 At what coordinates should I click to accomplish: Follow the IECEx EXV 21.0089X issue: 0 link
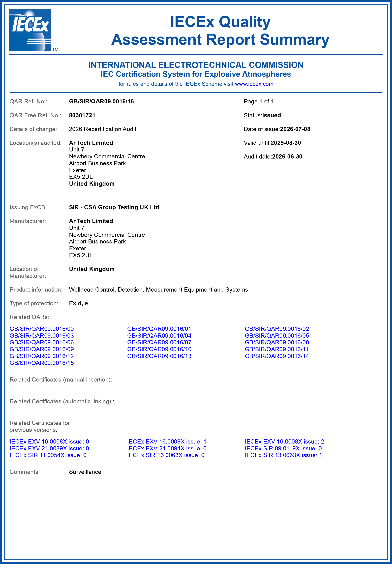pyautogui.click(x=49, y=448)
